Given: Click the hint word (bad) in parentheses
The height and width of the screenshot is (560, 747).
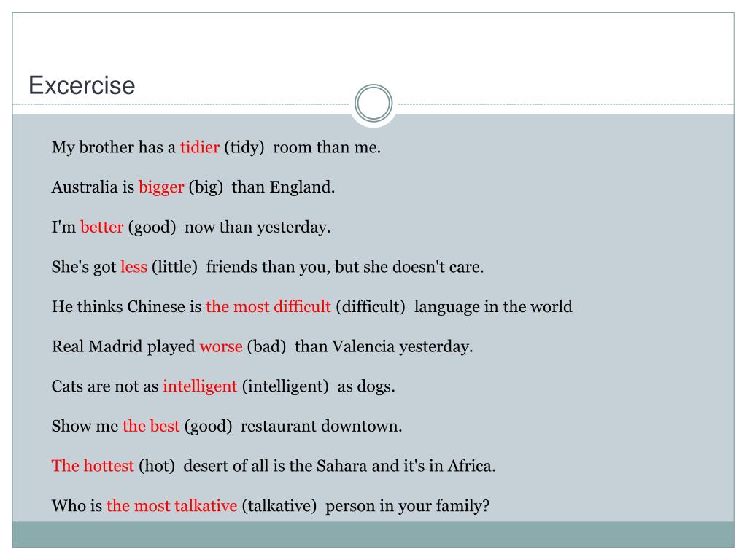Looking at the screenshot, I should (266, 346).
